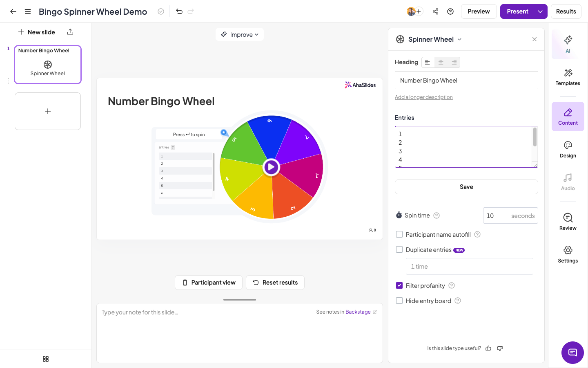The height and width of the screenshot is (368, 588).
Task: Expand the Improve dropdown
Action: 240,34
